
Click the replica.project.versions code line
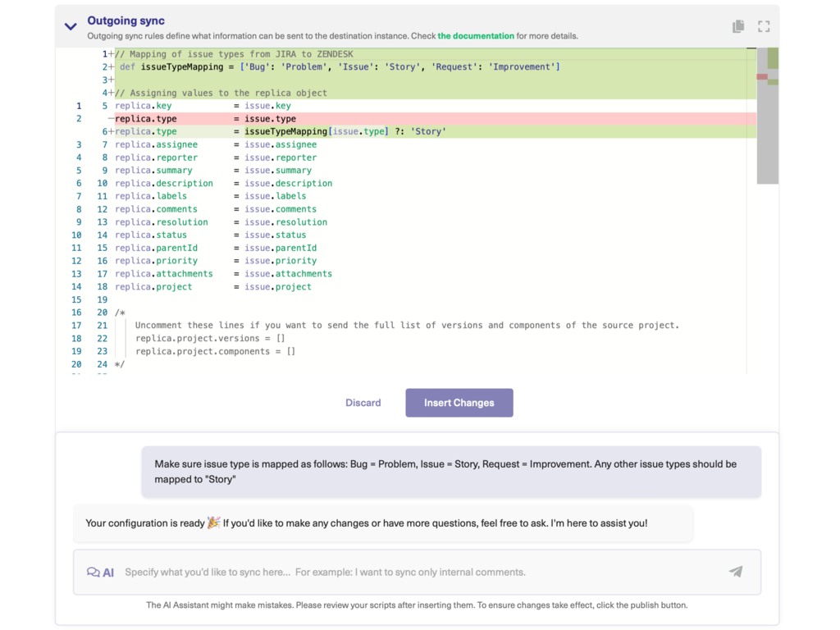[x=208, y=339]
